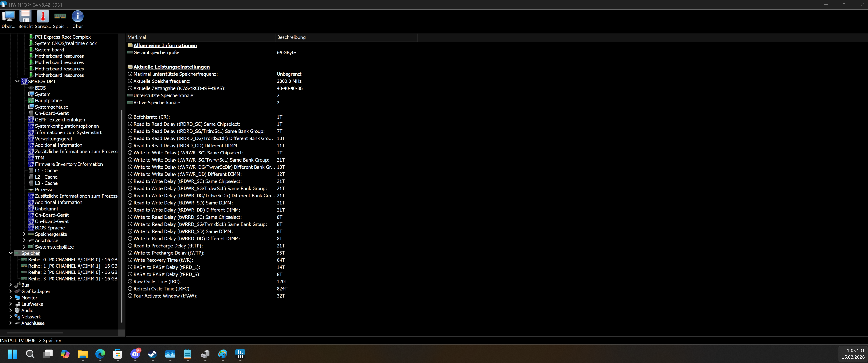This screenshot has width=868, height=363.
Task: Expand the Grafikadapter tree node
Action: tap(10, 291)
